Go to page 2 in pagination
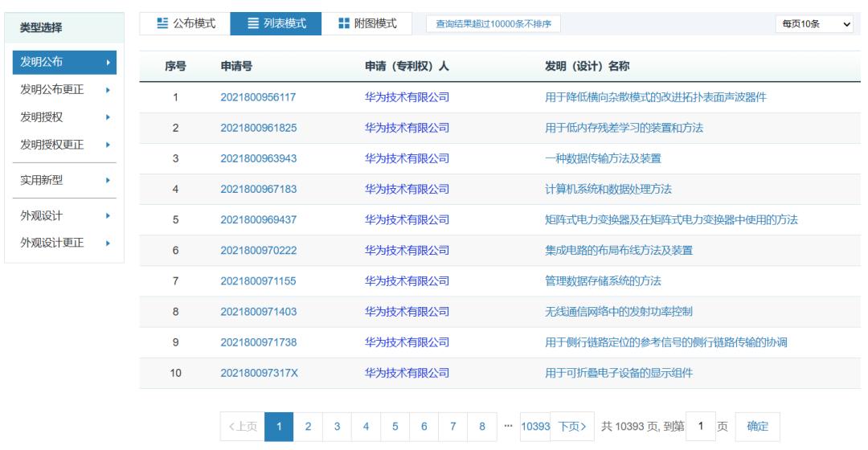The width and height of the screenshot is (868, 450). pyautogui.click(x=308, y=426)
